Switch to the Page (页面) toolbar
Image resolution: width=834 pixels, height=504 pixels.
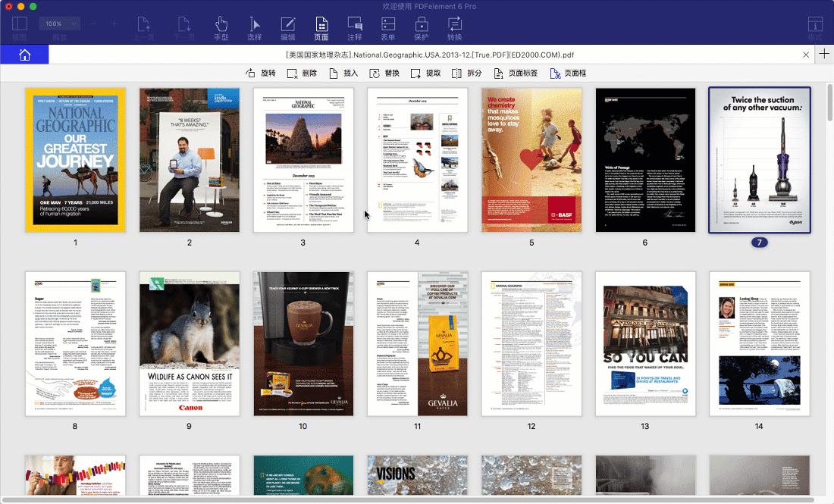[x=321, y=29]
